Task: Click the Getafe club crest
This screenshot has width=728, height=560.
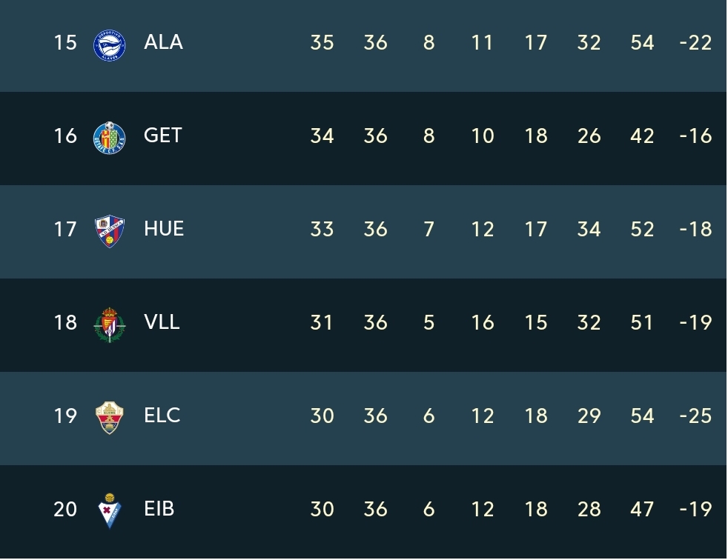Action: pyautogui.click(x=109, y=139)
